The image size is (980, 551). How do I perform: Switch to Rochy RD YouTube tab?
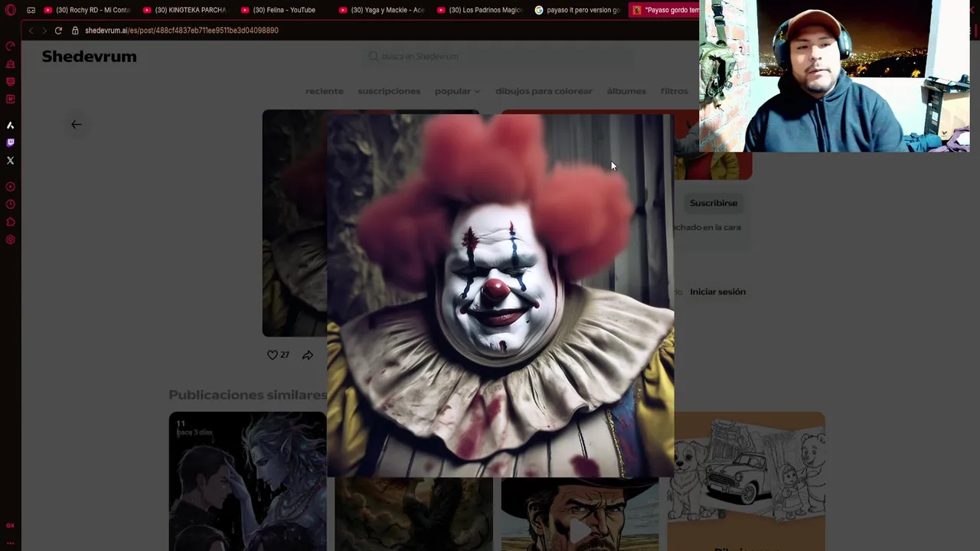[x=87, y=10]
